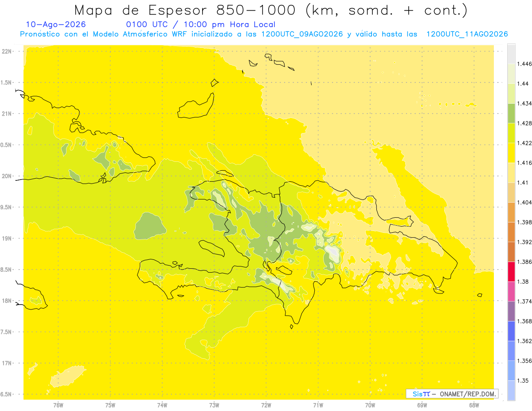Click the legend value '1.434'

(x=524, y=104)
